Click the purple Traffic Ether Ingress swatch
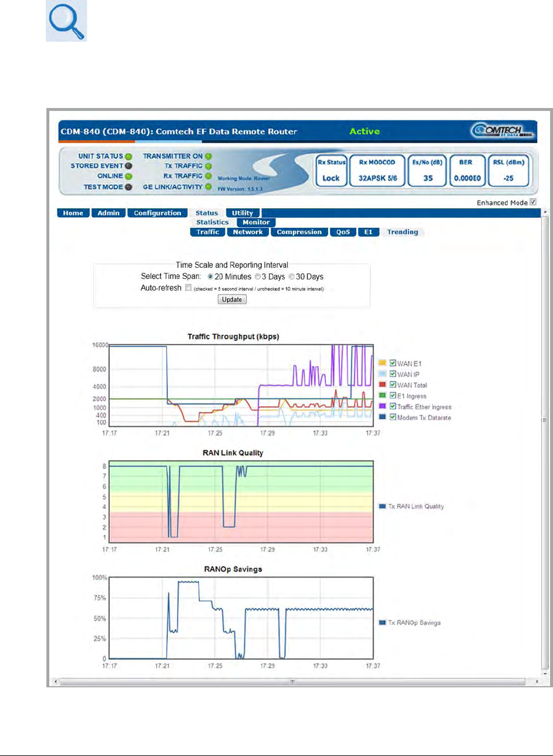553x756 pixels. (x=382, y=407)
